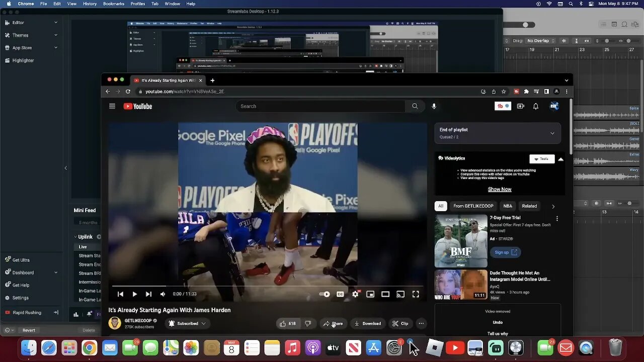Select the Related filter chip
This screenshot has width=644, height=362.
[x=529, y=206]
